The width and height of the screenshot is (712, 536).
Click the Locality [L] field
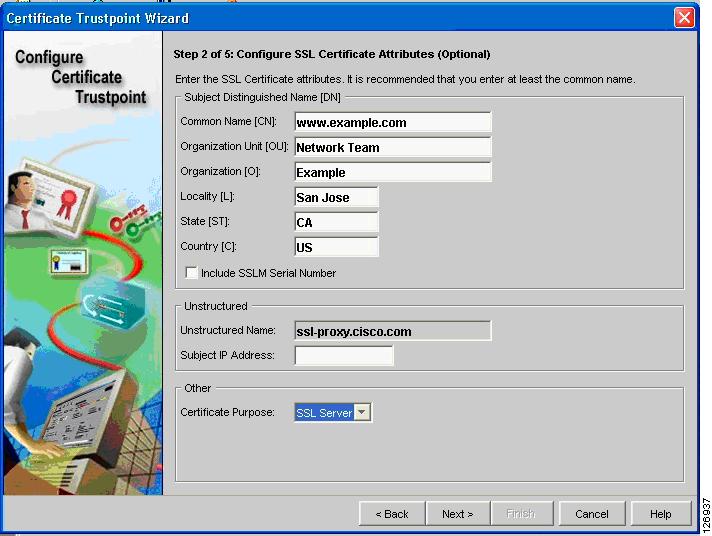336,197
